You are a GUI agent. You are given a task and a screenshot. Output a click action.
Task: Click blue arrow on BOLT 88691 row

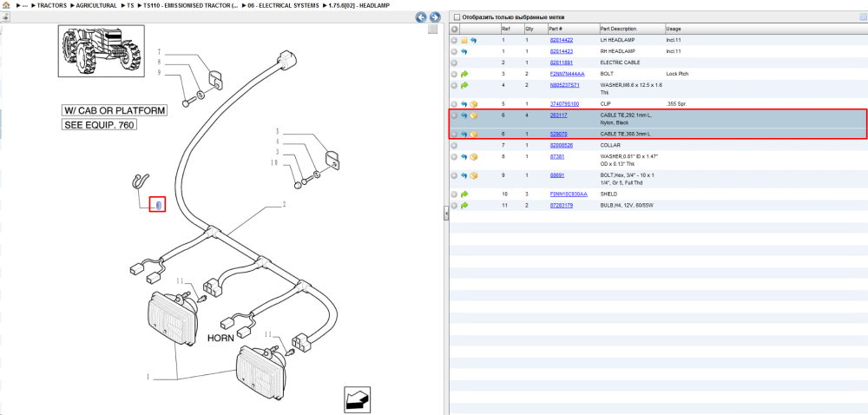464,175
